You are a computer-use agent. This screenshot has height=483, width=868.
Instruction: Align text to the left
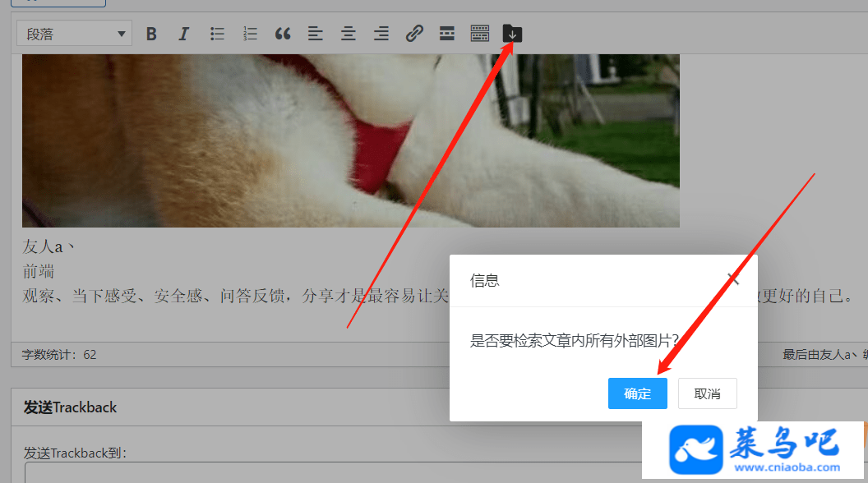click(316, 34)
